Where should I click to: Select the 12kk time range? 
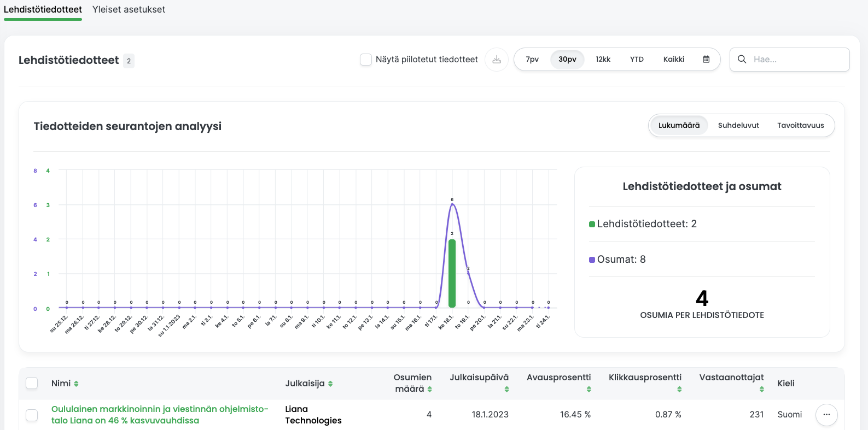[603, 60]
